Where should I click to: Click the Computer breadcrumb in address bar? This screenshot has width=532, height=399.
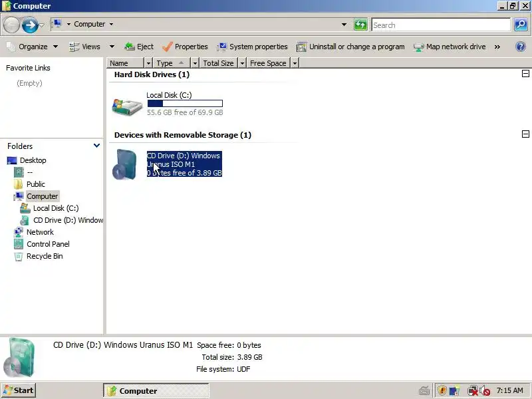point(90,24)
